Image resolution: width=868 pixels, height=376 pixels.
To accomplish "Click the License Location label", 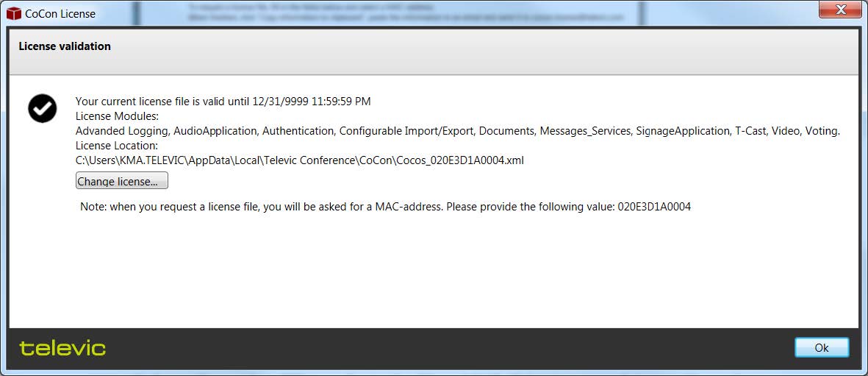I will (117, 146).
